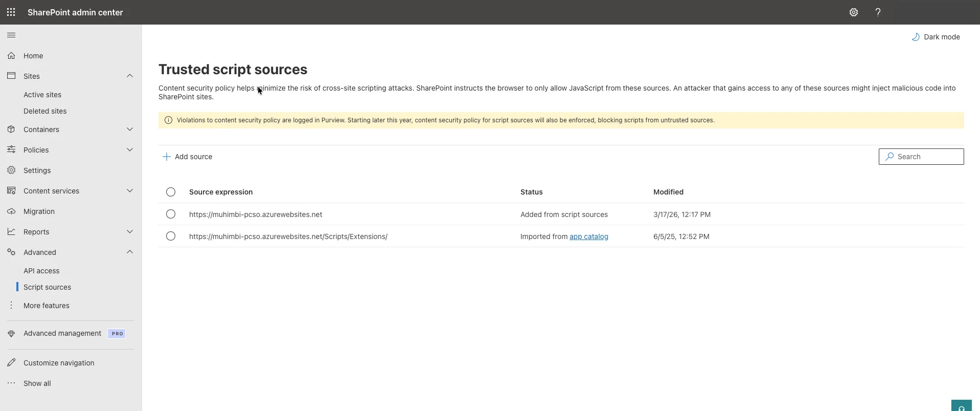Collapse the Sites section chevron
980x411 pixels.
pos(130,76)
